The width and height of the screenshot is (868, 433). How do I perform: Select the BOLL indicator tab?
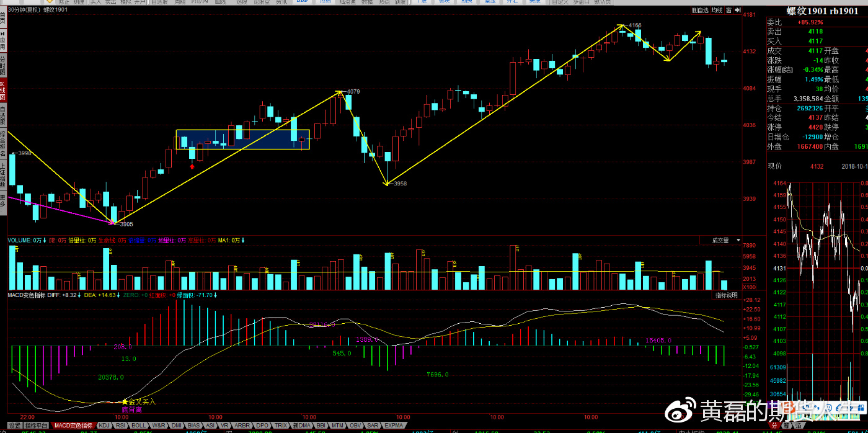coord(138,426)
